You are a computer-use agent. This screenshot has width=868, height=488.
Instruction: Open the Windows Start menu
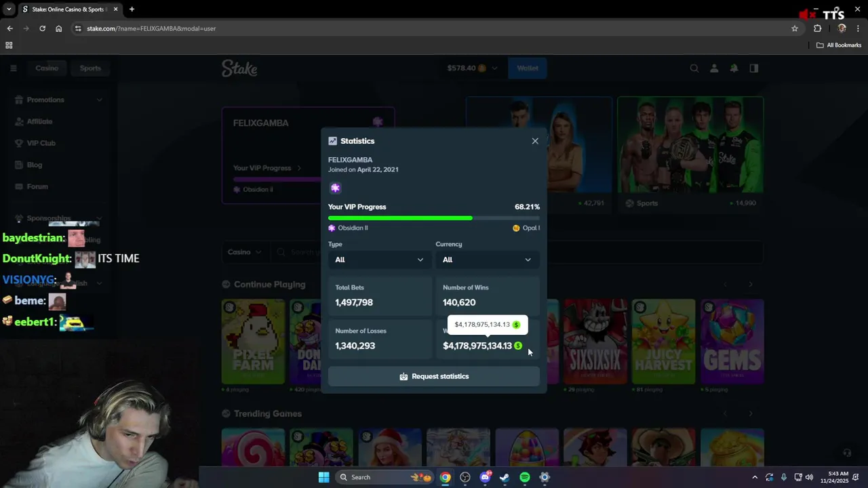pos(323,477)
